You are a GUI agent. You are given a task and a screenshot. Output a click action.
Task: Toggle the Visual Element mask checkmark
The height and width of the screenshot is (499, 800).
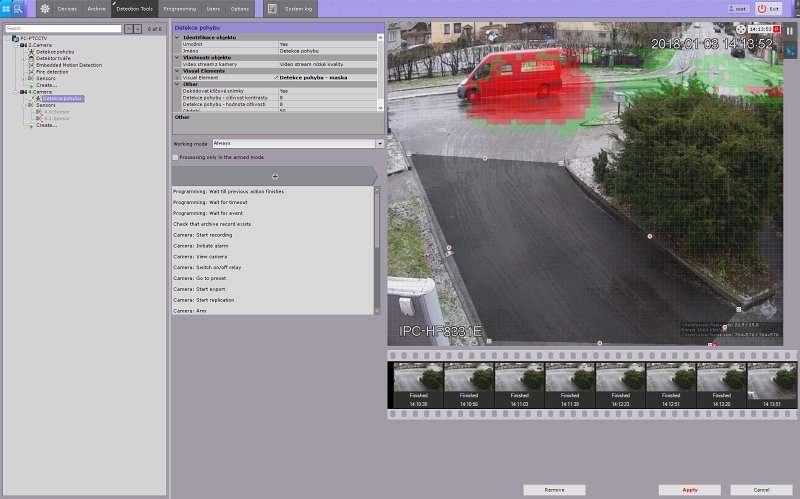pos(276,77)
